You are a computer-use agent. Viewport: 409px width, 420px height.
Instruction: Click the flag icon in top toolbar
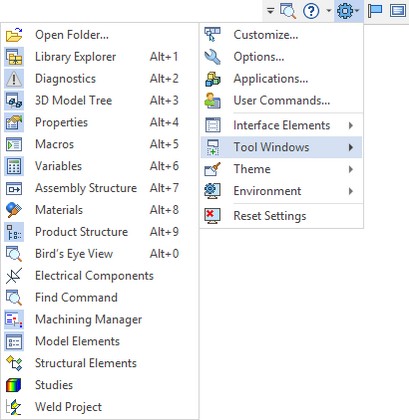tap(375, 11)
